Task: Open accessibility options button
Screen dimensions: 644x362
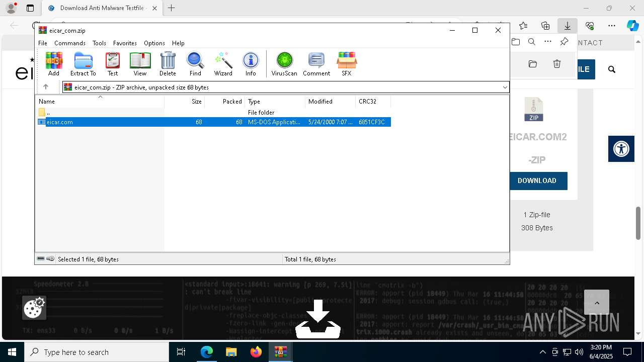Action: pyautogui.click(x=621, y=149)
